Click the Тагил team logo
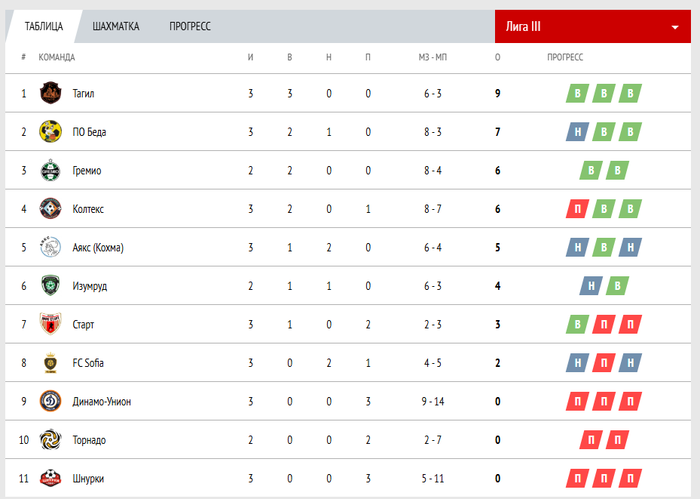 pos(50,94)
